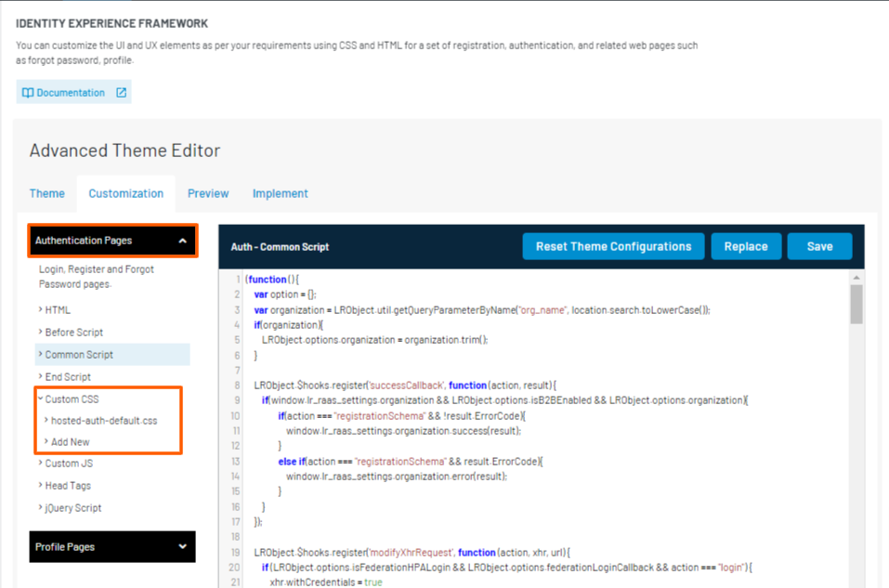Open the Preview tab
889x588 pixels.
point(208,193)
